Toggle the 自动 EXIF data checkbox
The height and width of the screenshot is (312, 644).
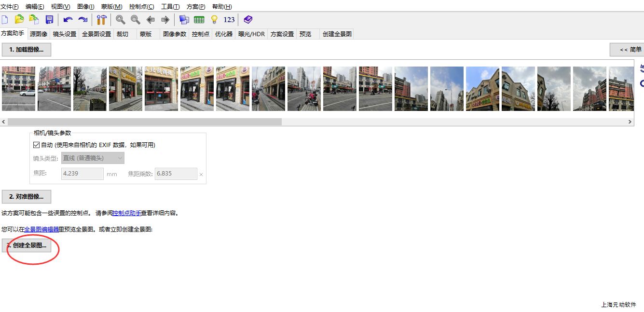click(x=36, y=145)
